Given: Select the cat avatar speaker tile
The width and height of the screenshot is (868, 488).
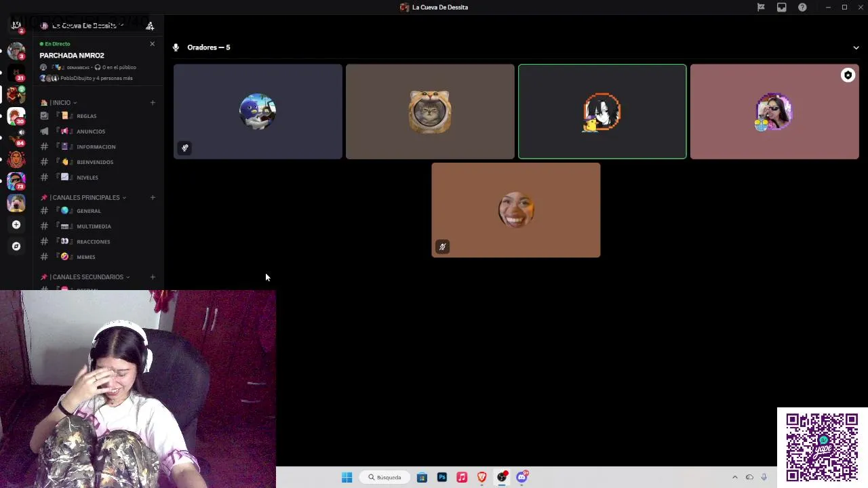Looking at the screenshot, I should (x=430, y=112).
